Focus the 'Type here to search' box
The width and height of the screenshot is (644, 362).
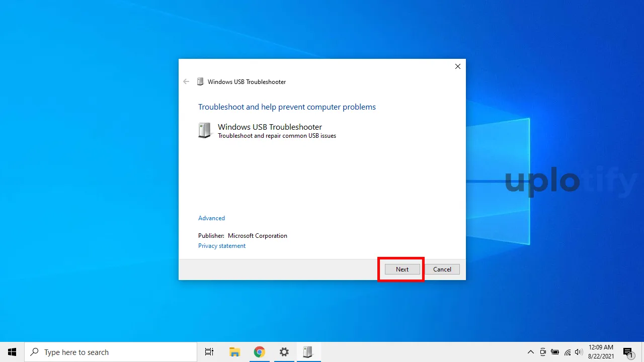(111, 352)
